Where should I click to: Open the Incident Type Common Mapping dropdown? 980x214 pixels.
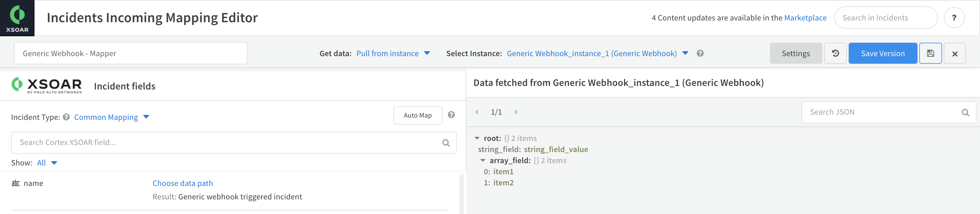click(111, 117)
